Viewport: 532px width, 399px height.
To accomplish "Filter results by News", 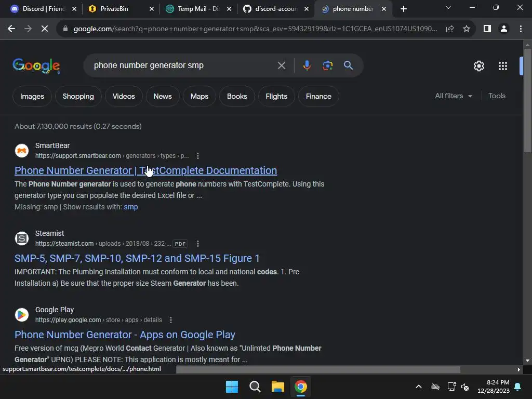I will pos(163,96).
